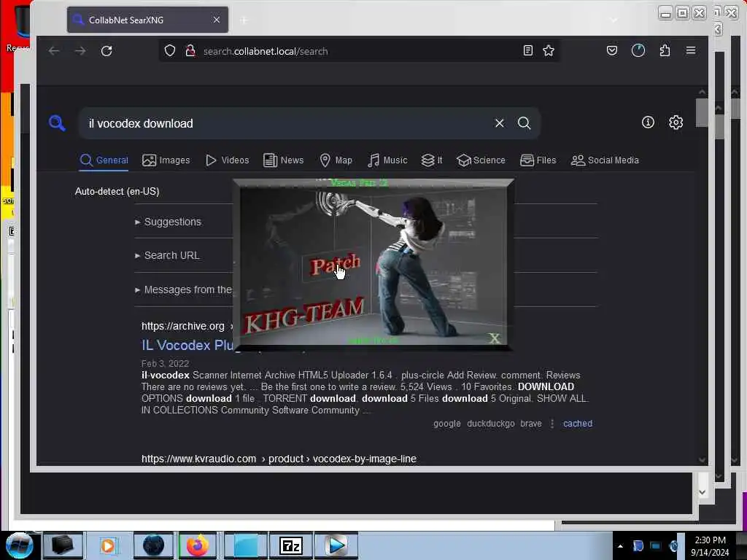Switch to the Files search tab
Screen dimensions: 747x560
538,160
